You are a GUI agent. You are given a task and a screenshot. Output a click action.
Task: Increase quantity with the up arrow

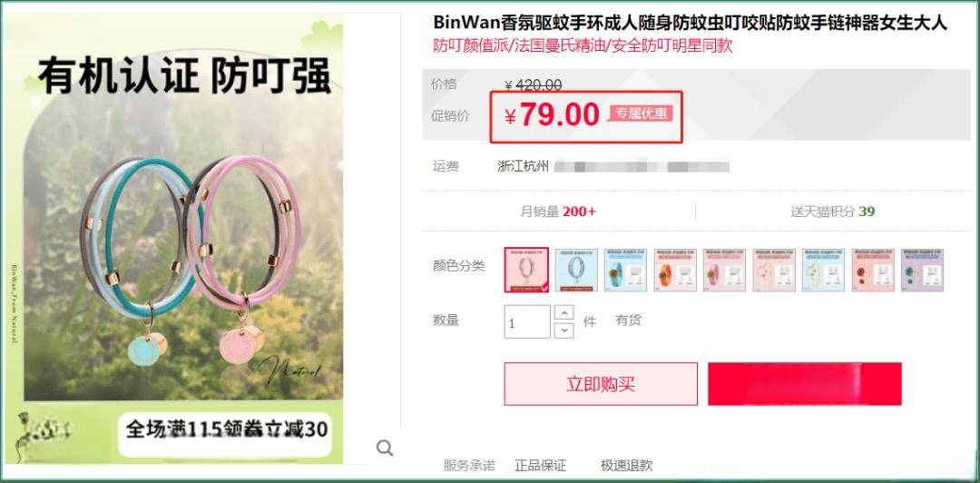coord(563,313)
